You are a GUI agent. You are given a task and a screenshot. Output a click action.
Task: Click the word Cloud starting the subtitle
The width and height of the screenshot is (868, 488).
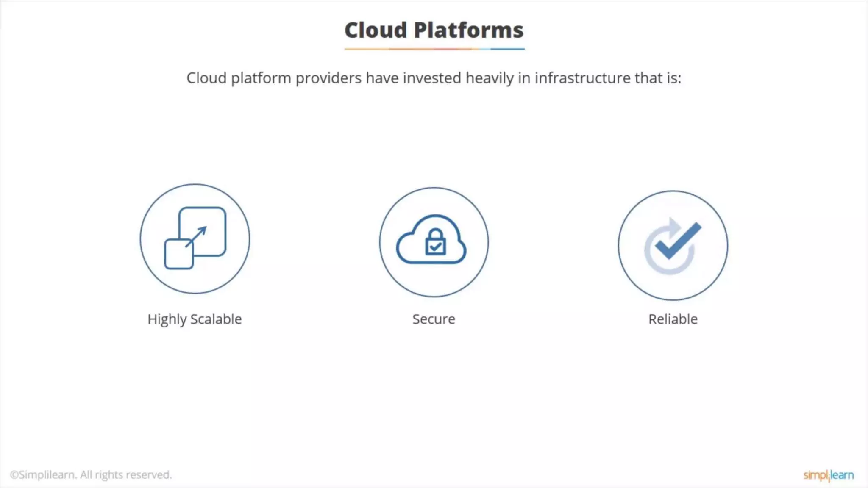[x=206, y=78]
